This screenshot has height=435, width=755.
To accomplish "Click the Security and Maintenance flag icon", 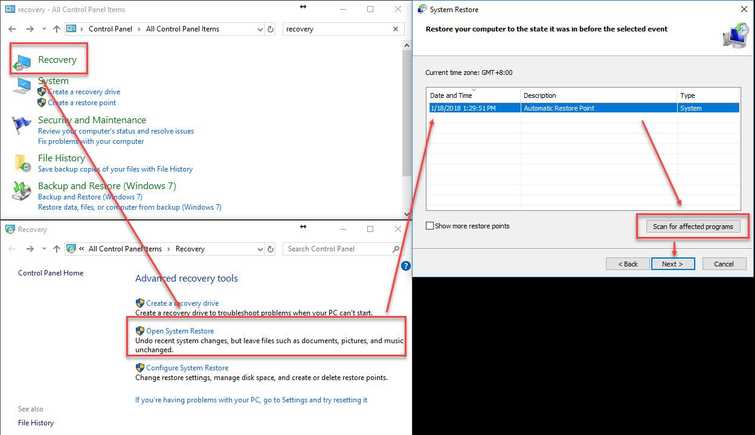I will (22, 125).
